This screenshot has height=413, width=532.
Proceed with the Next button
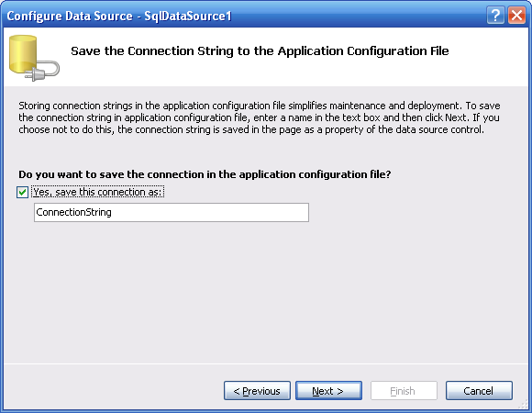328,391
